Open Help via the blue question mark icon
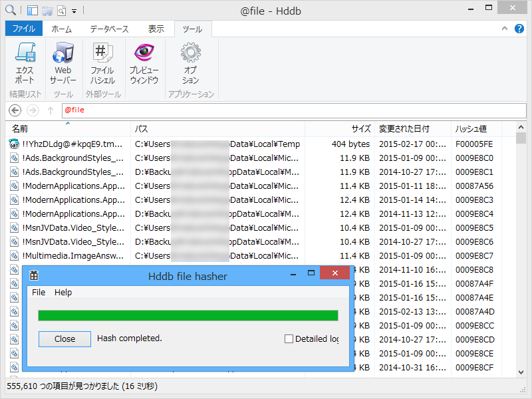Viewport: 532px width, 399px height. [519, 28]
